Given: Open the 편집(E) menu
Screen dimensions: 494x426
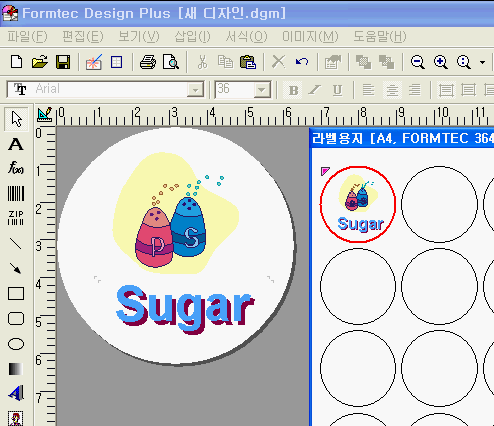Looking at the screenshot, I should 83,36.
